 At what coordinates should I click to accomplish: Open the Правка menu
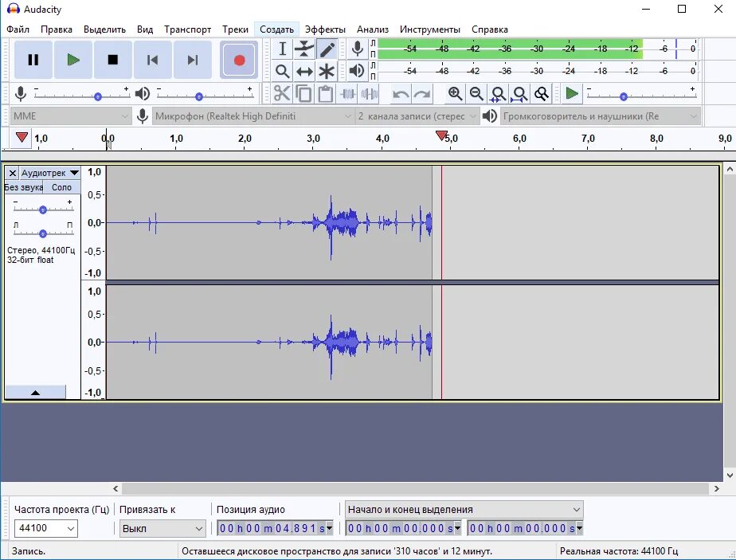[x=57, y=29]
